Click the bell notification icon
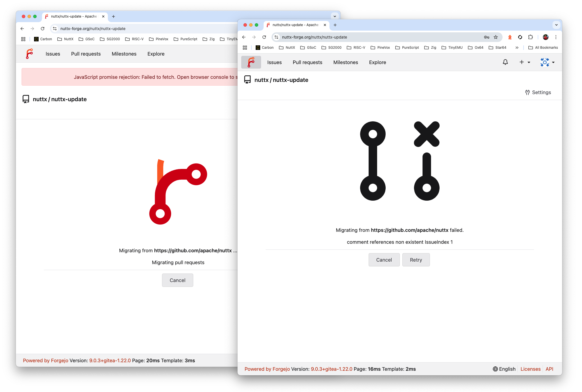 pyautogui.click(x=505, y=62)
